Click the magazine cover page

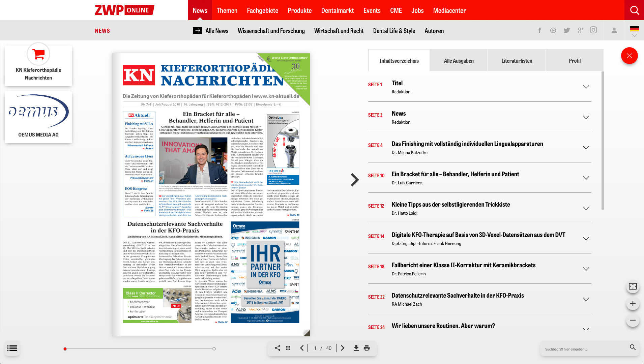click(211, 194)
